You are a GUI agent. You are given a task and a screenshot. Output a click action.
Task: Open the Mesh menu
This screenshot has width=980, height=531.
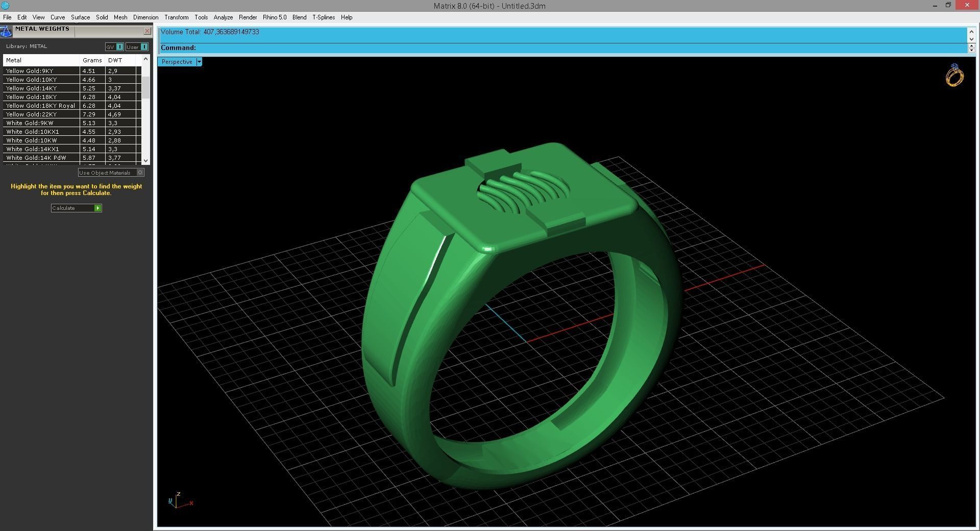click(120, 17)
